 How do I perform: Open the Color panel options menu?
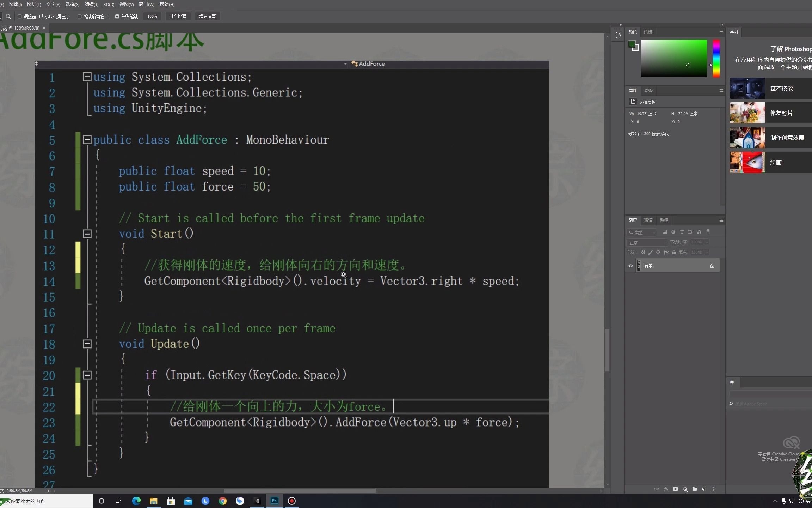click(721, 32)
